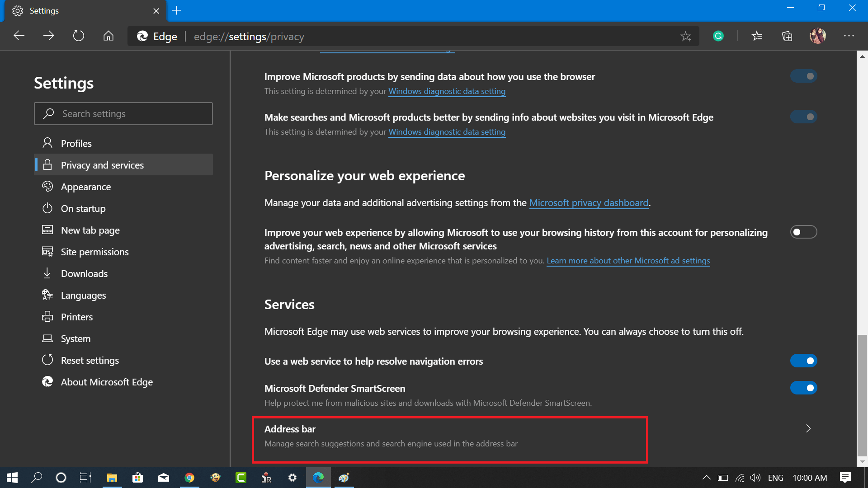868x488 pixels.
Task: Open Cortana from taskbar
Action: coord(61,478)
